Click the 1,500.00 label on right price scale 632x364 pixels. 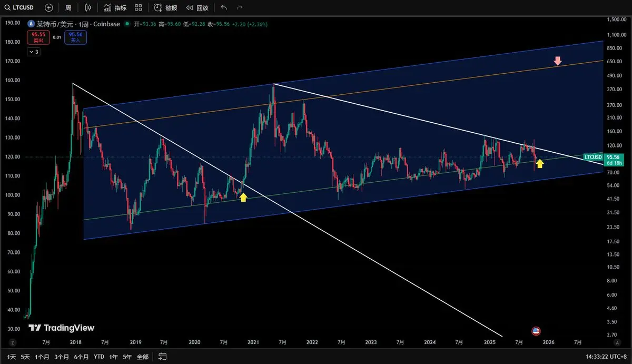click(617, 19)
